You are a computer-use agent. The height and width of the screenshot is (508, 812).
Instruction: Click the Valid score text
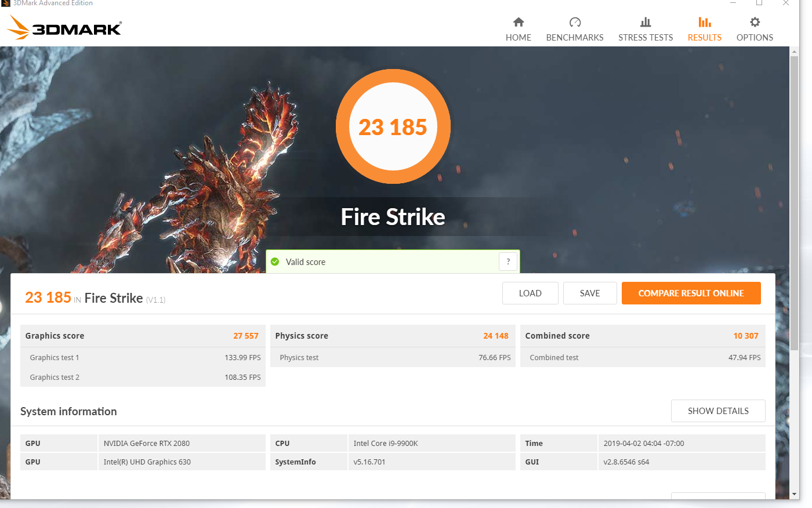tap(306, 262)
